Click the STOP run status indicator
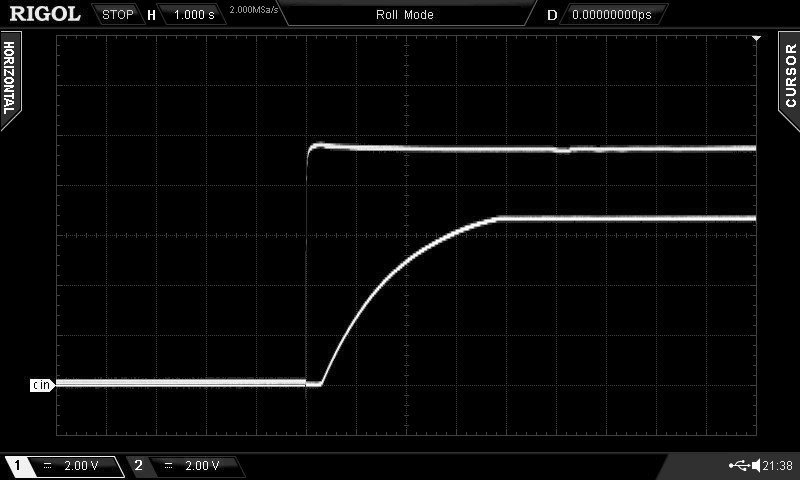Screen dimensions: 800x480 pyautogui.click(x=117, y=15)
